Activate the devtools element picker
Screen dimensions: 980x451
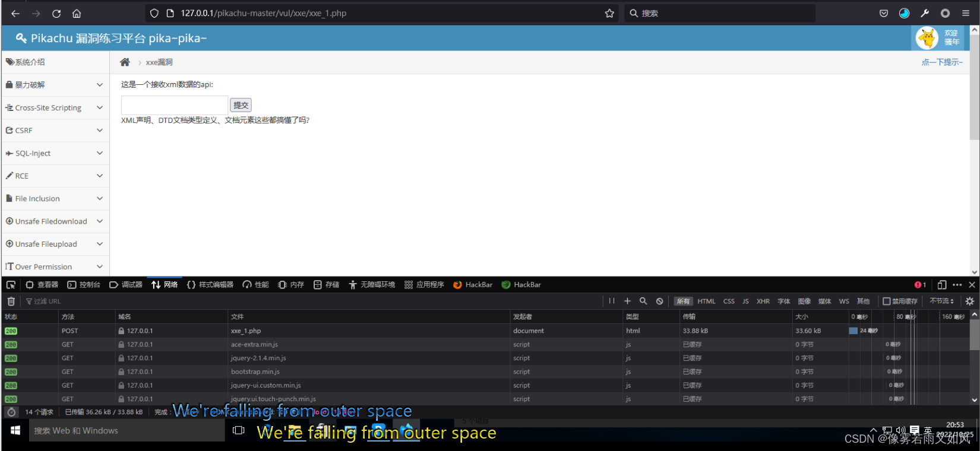tap(11, 285)
